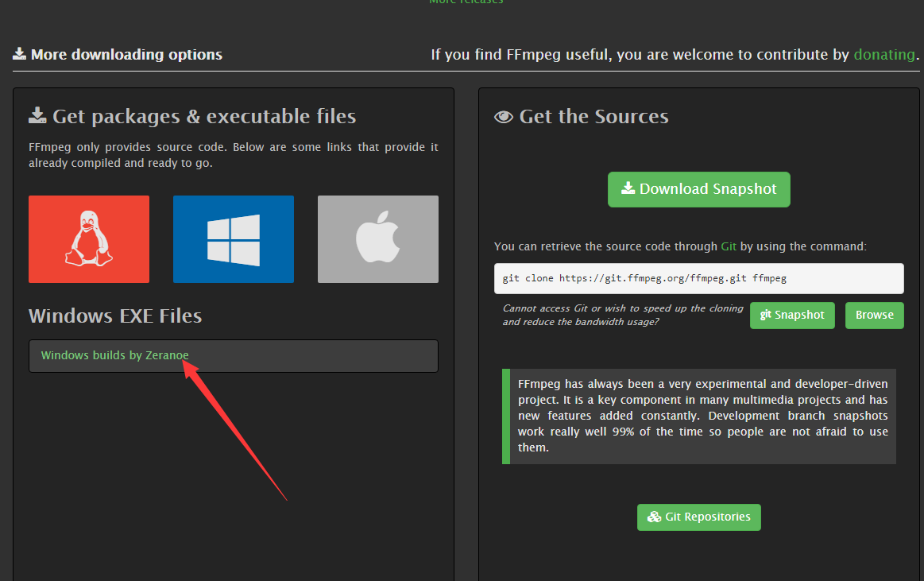Click the More downloading options heading
Viewport: 924px width, 581px height.
click(126, 55)
